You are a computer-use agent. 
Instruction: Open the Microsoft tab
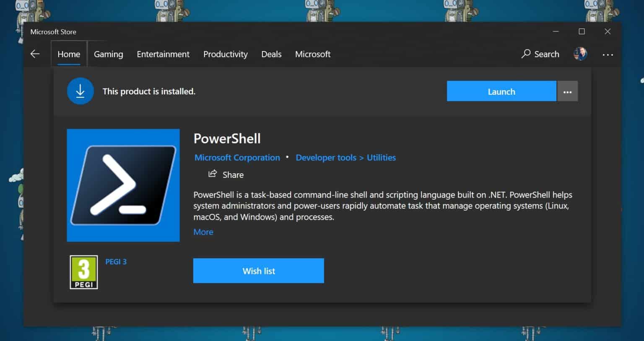coord(313,54)
